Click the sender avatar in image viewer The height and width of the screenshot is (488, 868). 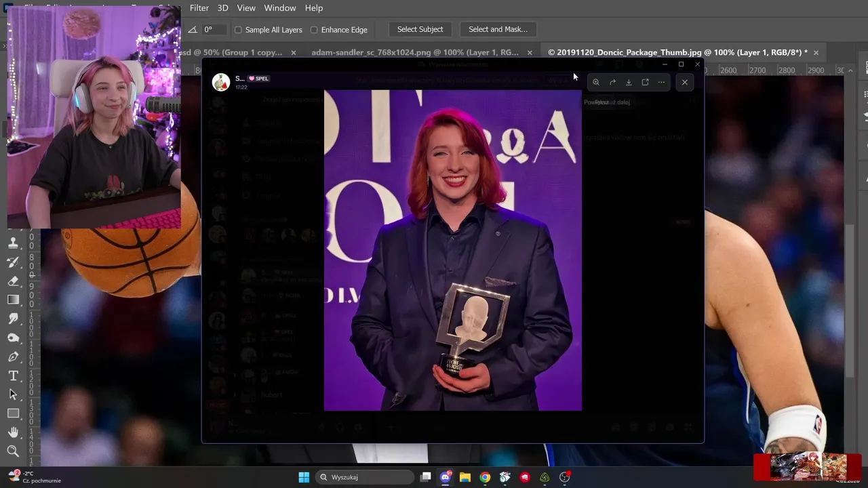pyautogui.click(x=220, y=82)
